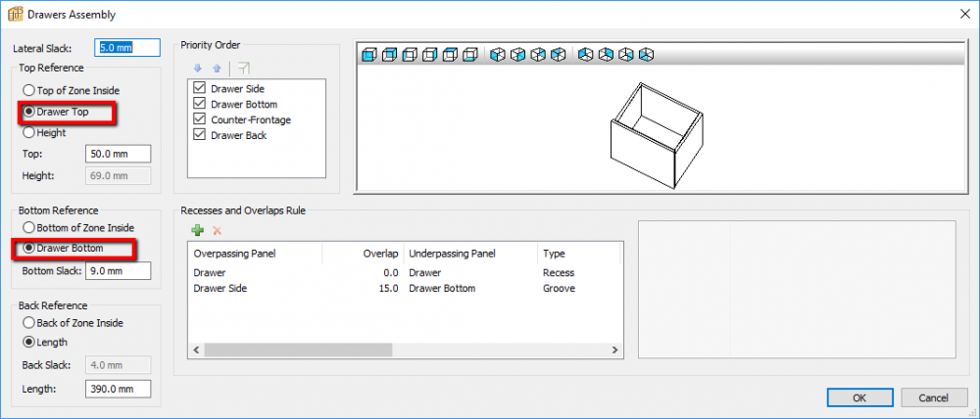
Task: Select the Drawer recess rule row
Action: (x=405, y=273)
